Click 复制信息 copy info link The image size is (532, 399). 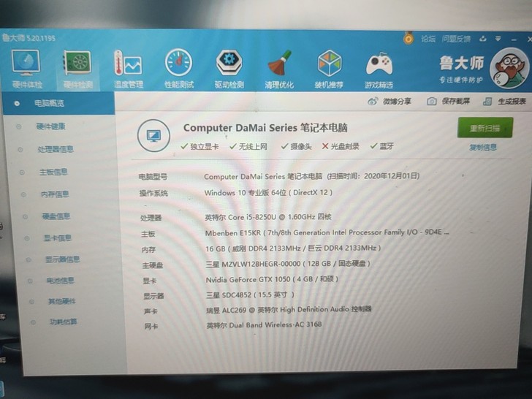pyautogui.click(x=483, y=148)
